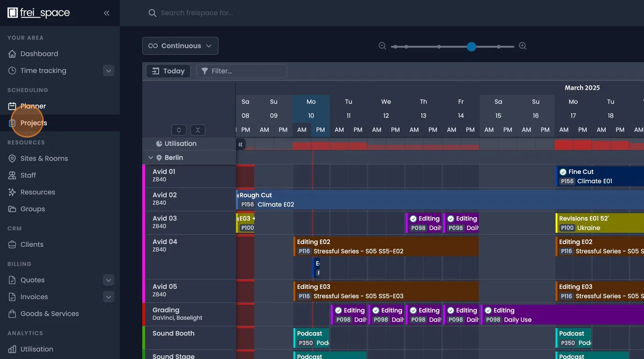Open the Projects page
Screen dimensions: 644x359
pos(33,122)
